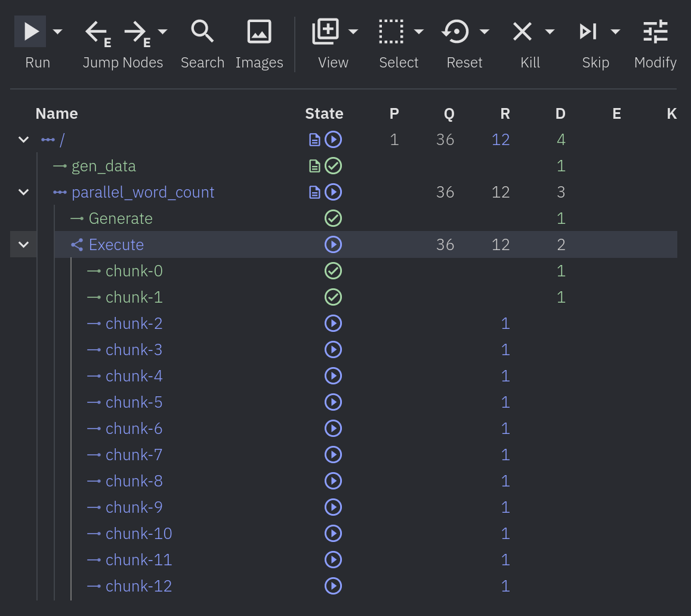Click done checkmark state of chunk-1
The width and height of the screenshot is (691, 616).
333,297
